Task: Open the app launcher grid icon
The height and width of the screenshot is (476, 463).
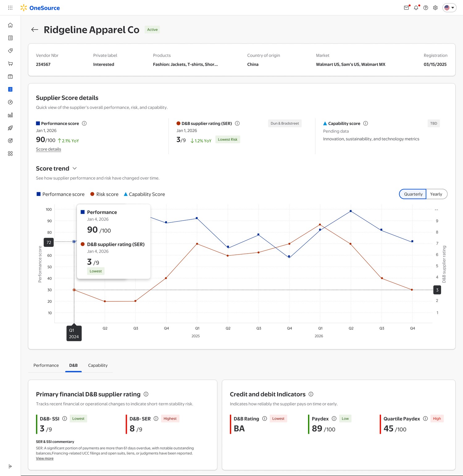Action: pyautogui.click(x=10, y=8)
